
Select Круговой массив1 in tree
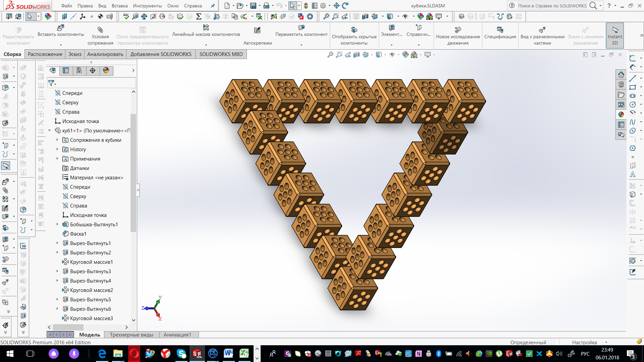91,262
